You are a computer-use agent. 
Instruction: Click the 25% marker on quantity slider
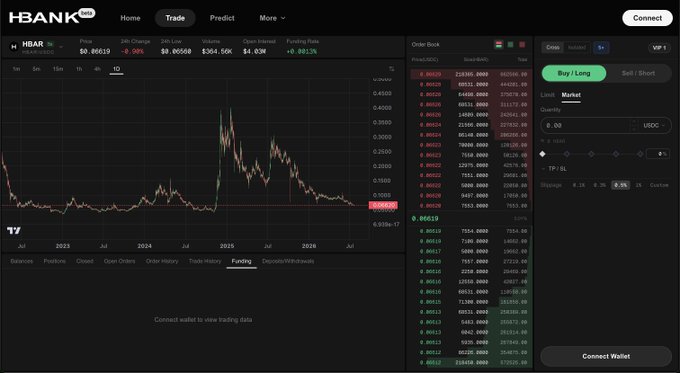point(567,154)
